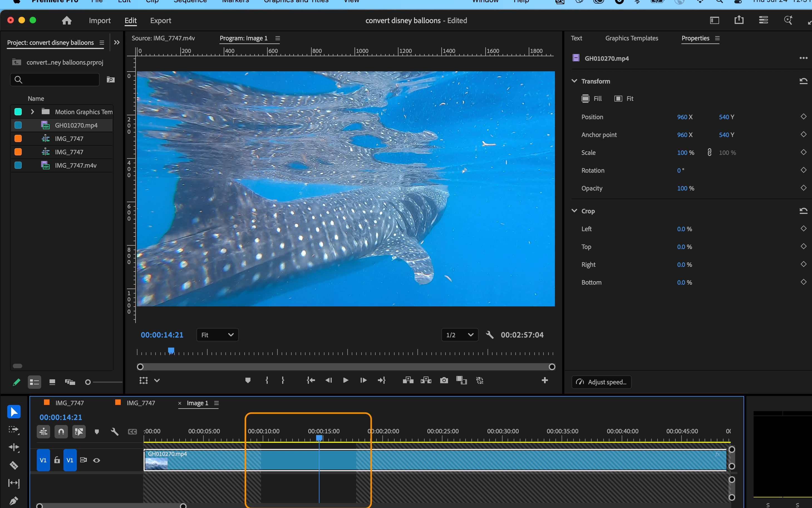Open the Export workspace tab
The image size is (812, 508).
(x=161, y=21)
